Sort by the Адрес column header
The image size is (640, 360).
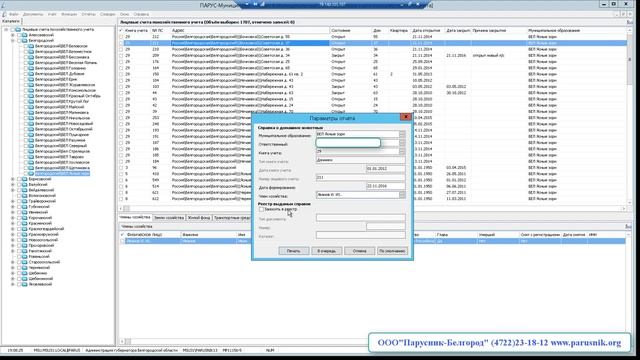(x=250, y=31)
